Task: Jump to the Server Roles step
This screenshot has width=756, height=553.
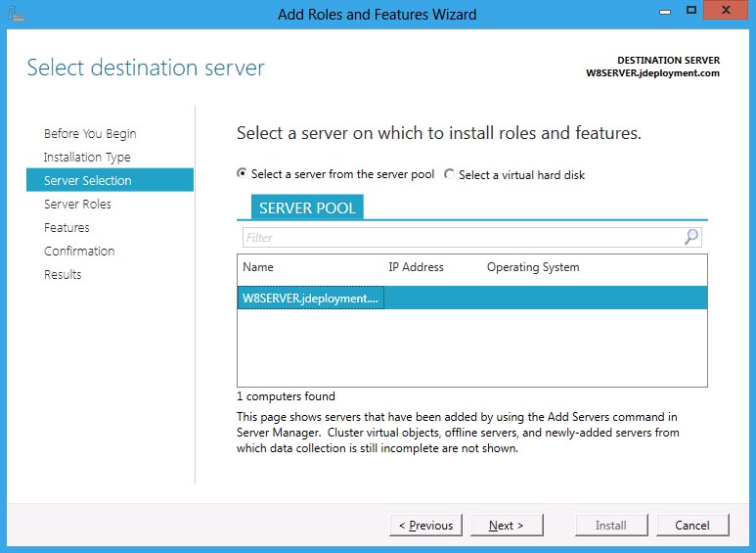Action: (x=77, y=205)
